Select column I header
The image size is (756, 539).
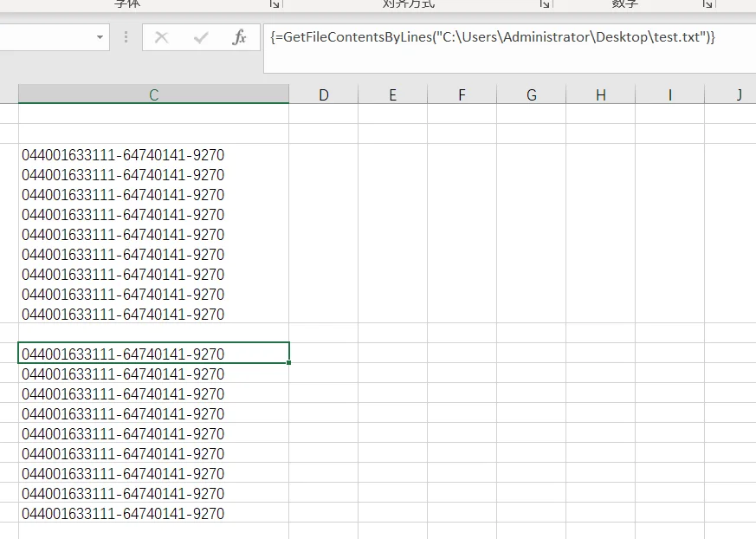[669, 94]
